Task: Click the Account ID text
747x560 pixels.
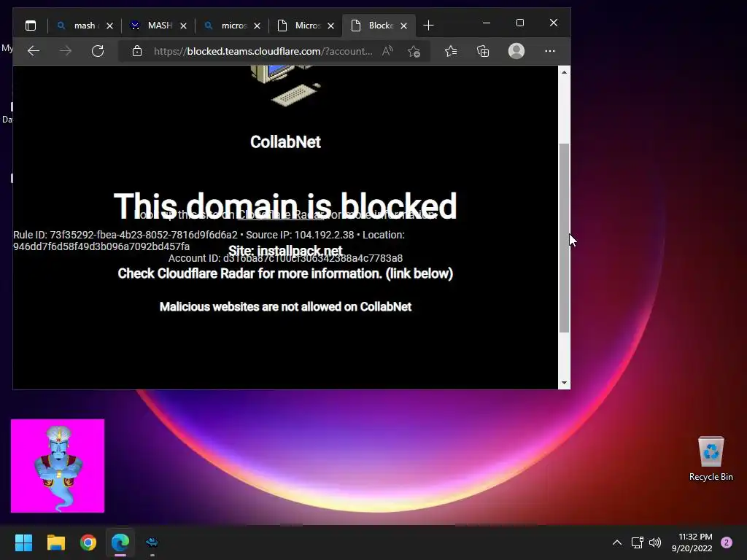Action: click(285, 258)
